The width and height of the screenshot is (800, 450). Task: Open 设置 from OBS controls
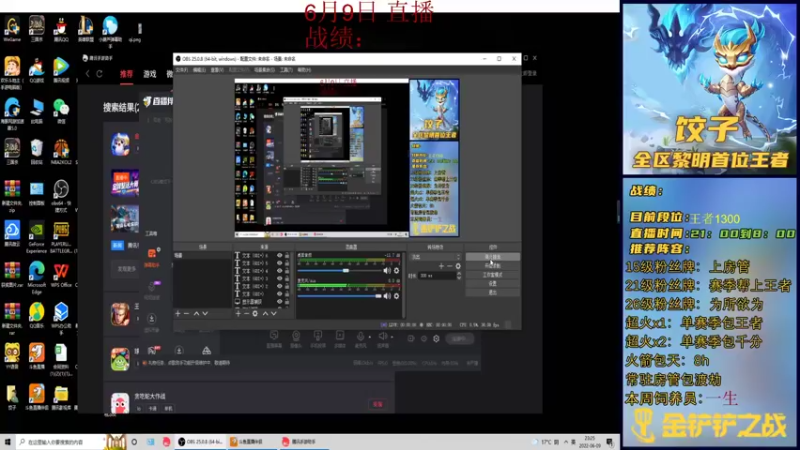click(492, 283)
